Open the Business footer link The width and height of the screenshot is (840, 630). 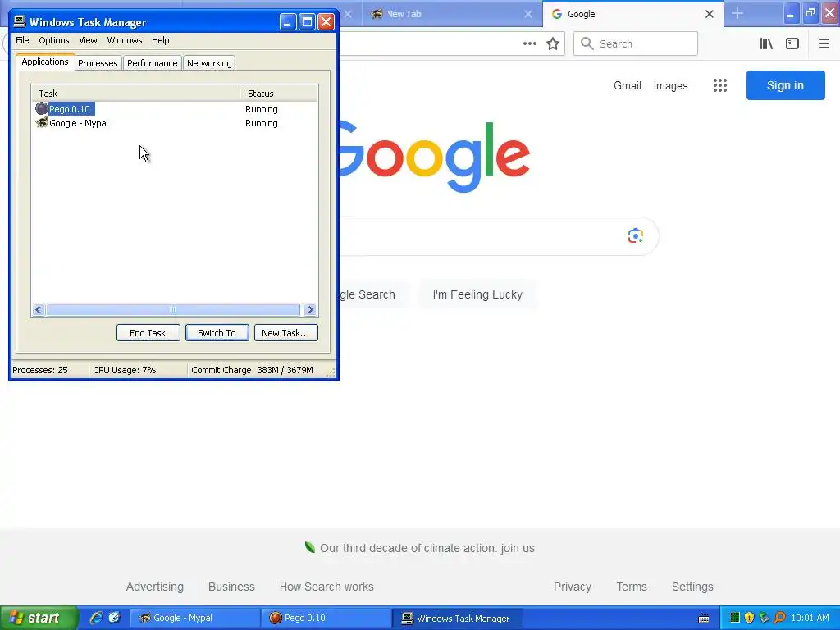pos(231,587)
